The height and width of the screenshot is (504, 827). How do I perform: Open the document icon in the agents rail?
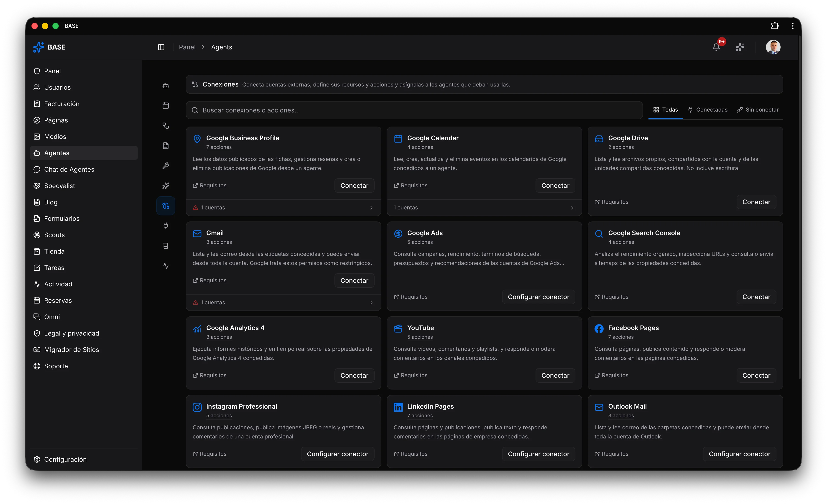[x=166, y=146]
